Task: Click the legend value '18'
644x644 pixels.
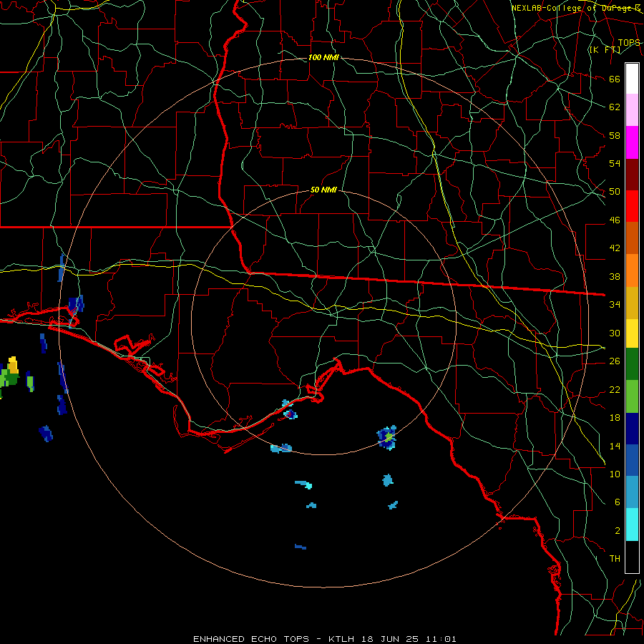Action: pyautogui.click(x=615, y=418)
